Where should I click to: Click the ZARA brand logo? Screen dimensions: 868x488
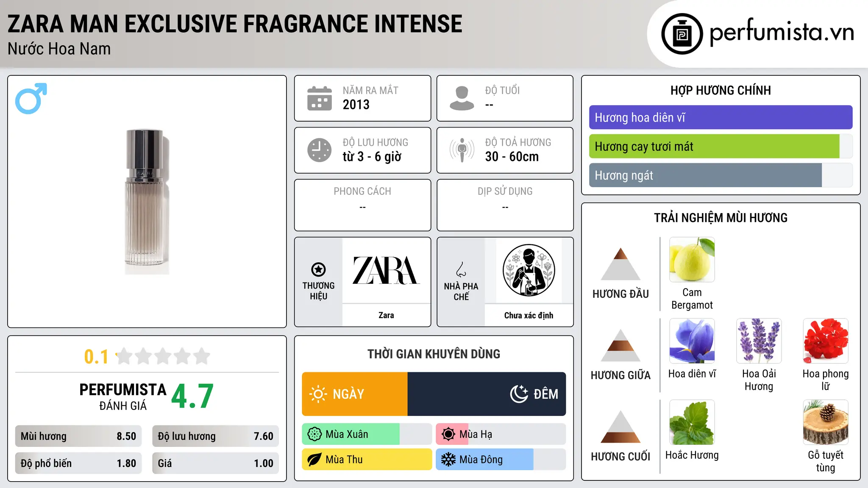386,270
